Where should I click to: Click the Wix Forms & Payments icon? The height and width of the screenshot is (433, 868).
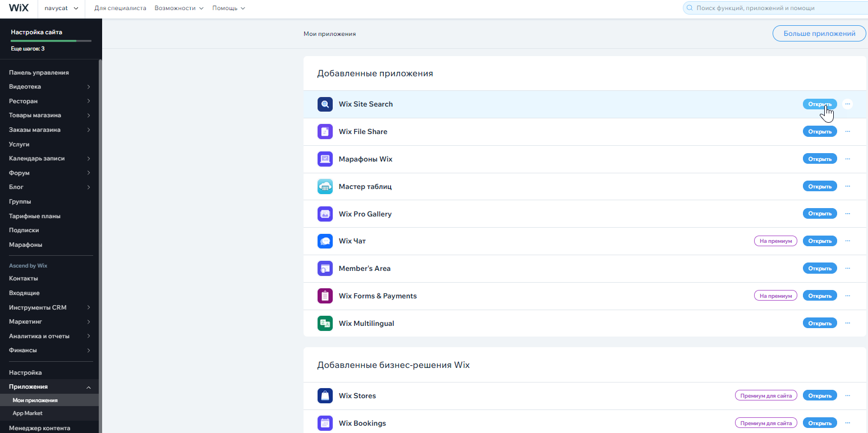pos(325,296)
